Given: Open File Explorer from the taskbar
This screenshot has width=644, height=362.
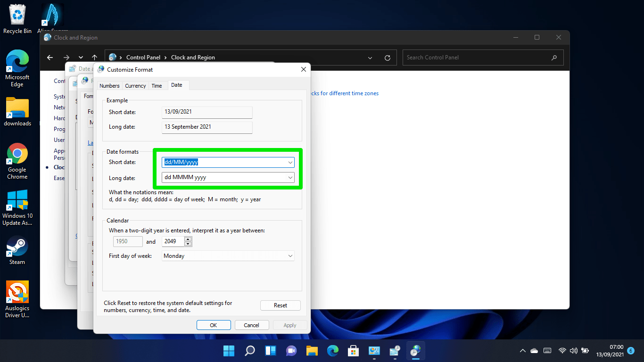Looking at the screenshot, I should tap(312, 351).
